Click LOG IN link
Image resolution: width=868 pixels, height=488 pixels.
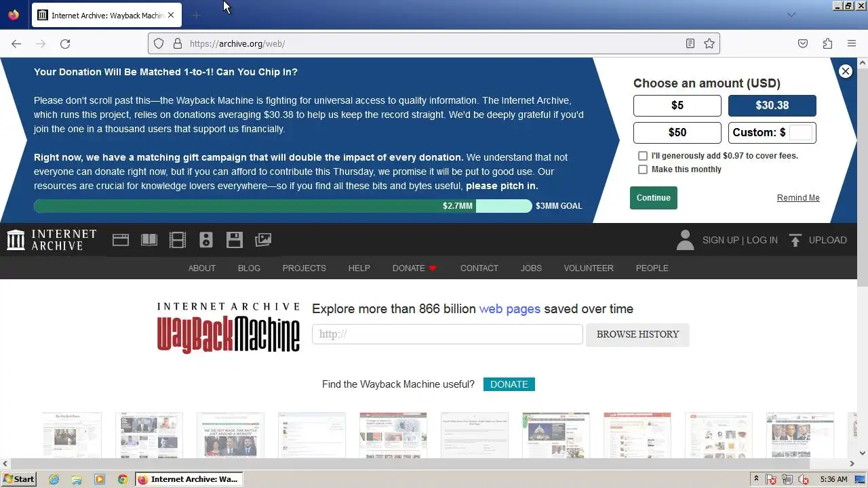(762, 240)
